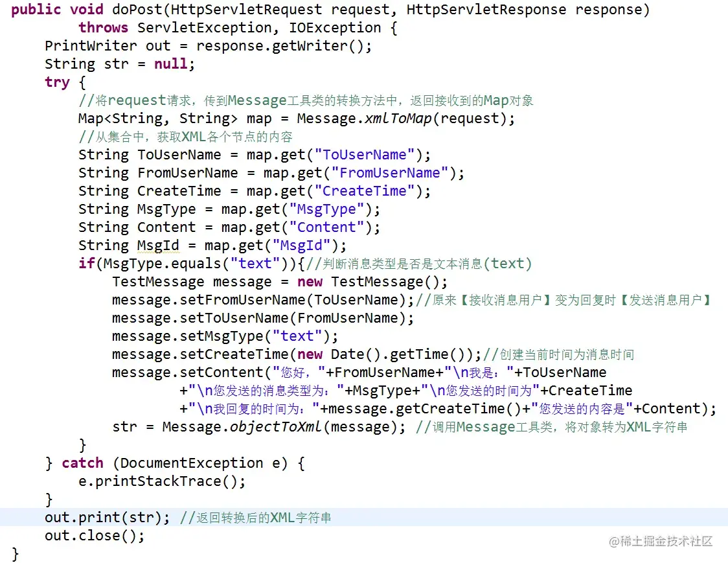Viewport: 728px width, 563px height.
Task: Click the DocumentException type
Action: click(192, 463)
